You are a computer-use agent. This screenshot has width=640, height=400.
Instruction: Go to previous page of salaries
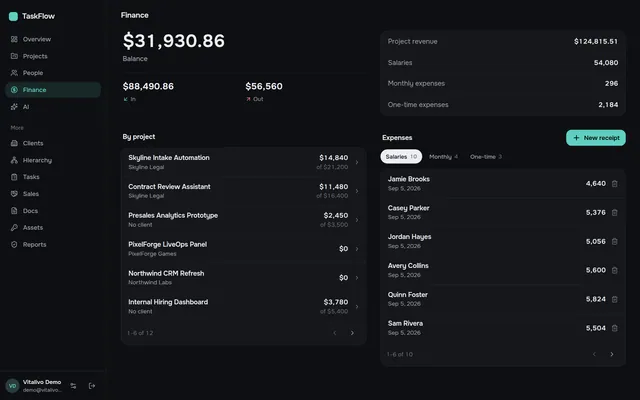[x=594, y=354]
